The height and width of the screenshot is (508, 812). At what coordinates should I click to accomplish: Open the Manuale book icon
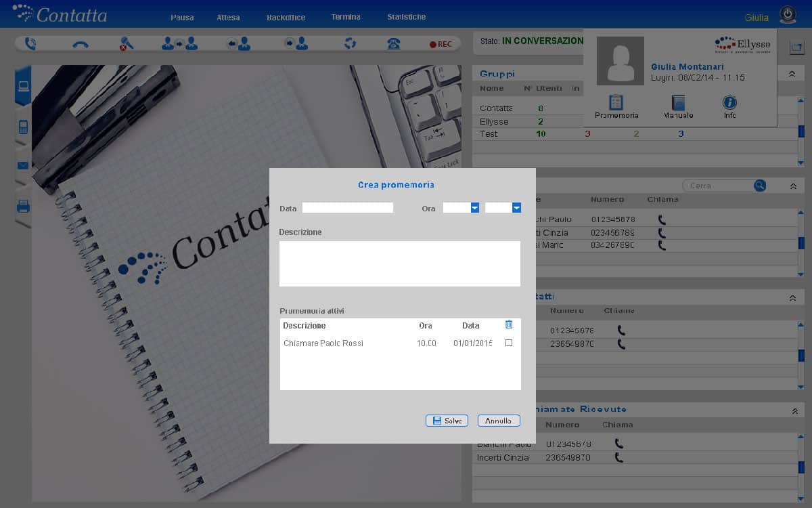(678, 103)
